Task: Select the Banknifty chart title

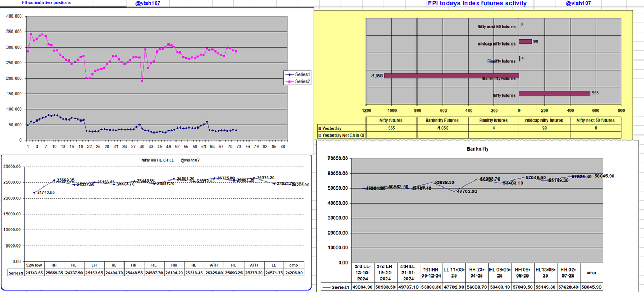Action: coord(478,148)
